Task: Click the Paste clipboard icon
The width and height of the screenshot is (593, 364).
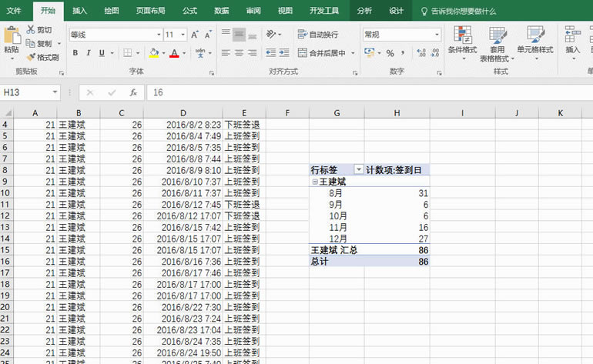Action: [x=12, y=35]
